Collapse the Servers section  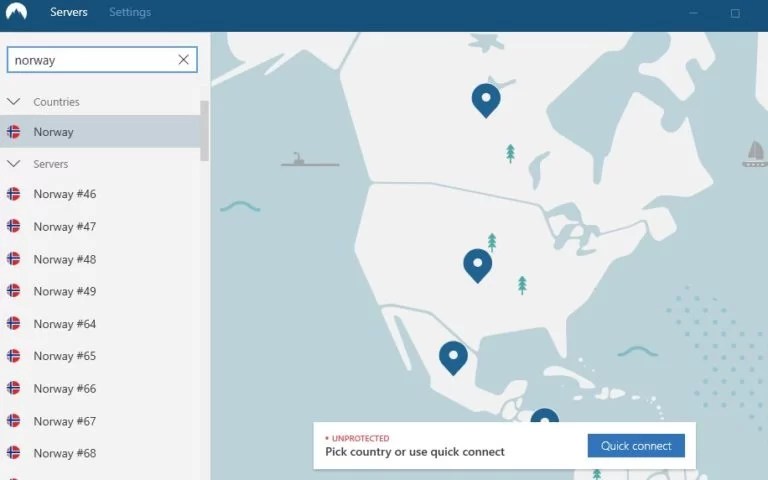coord(14,164)
